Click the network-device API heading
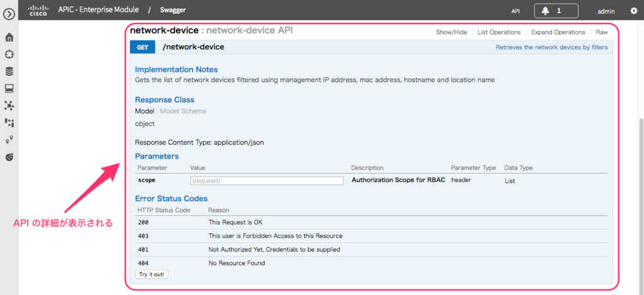 211,30
